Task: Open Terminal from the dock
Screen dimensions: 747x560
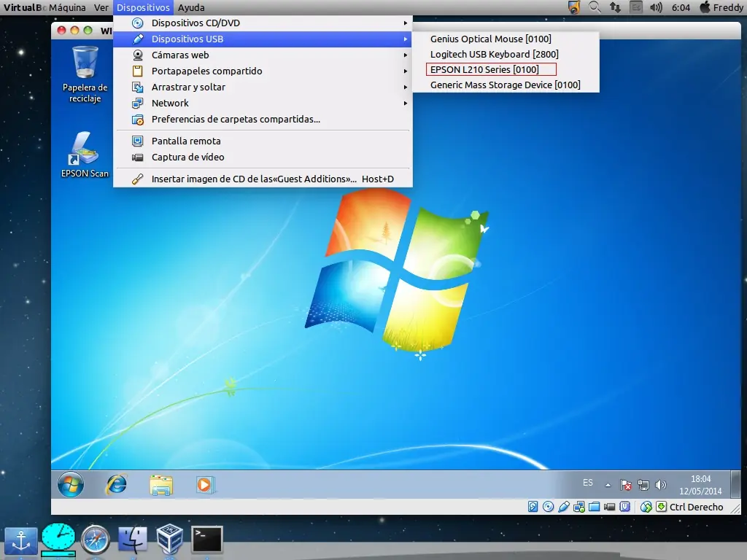Action: (206, 540)
